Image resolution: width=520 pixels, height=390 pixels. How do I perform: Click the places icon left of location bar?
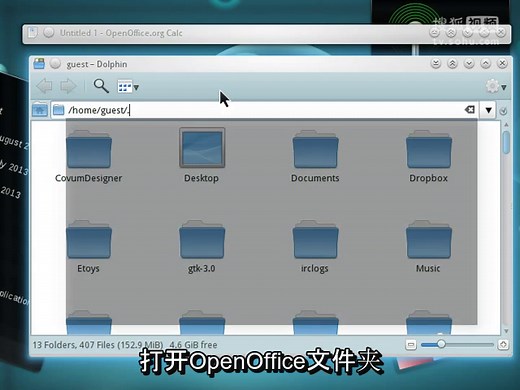[x=40, y=109]
